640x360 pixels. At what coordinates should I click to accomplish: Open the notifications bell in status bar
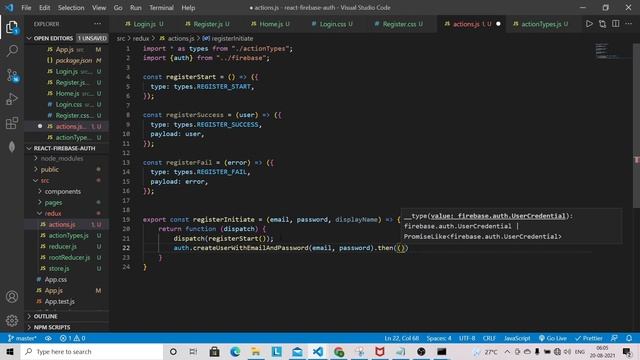(629, 338)
